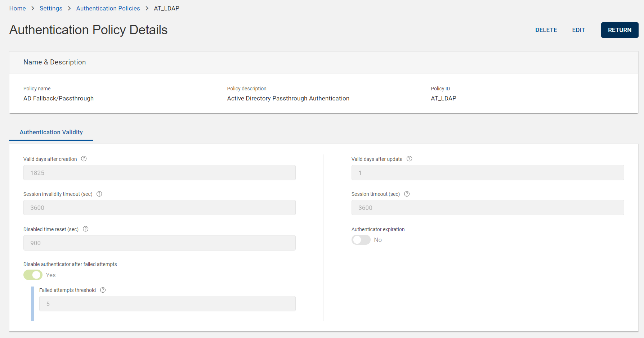Open EDIT for the authentication policy
644x338 pixels.
pyautogui.click(x=578, y=30)
